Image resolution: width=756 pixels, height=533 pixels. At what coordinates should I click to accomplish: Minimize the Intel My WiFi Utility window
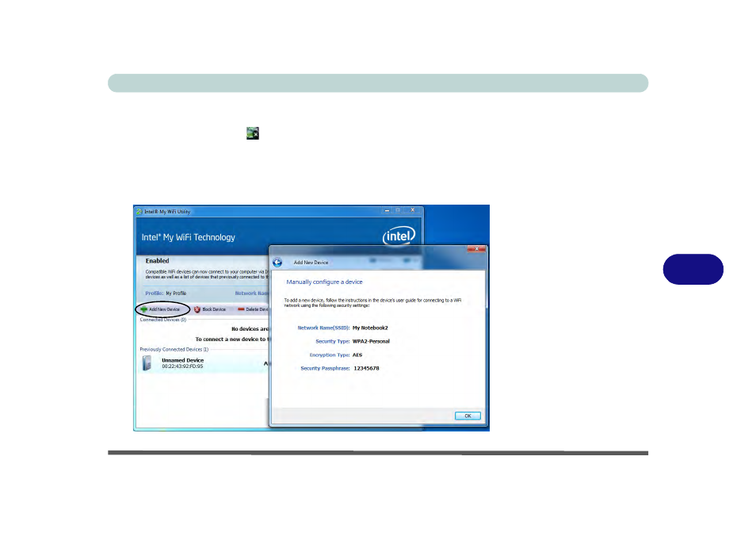[388, 211]
